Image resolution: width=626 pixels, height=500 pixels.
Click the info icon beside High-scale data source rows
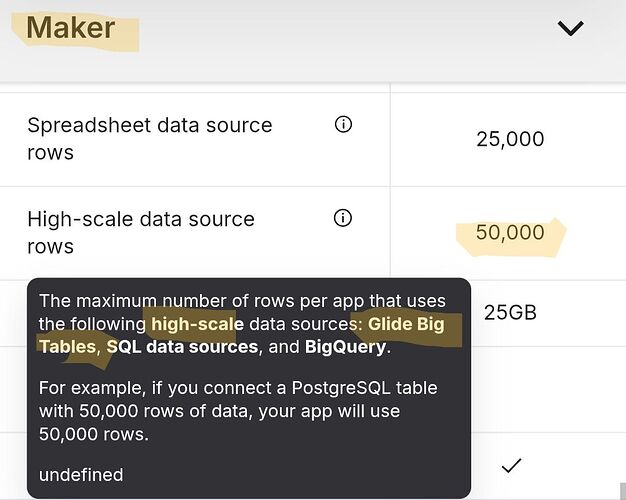[x=343, y=219]
